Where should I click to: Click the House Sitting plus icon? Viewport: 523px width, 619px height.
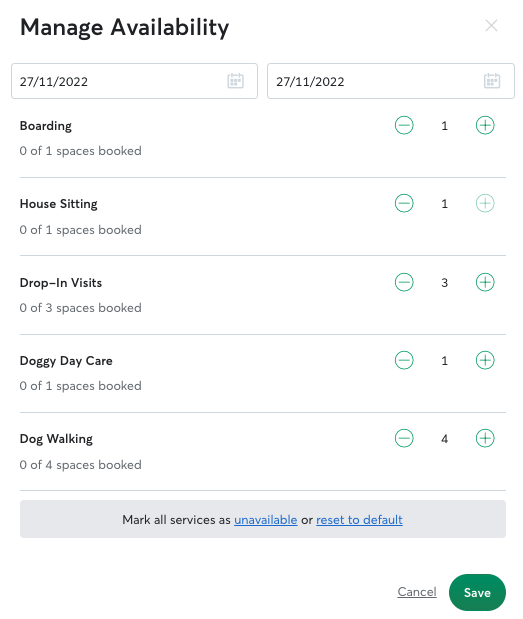tap(485, 203)
